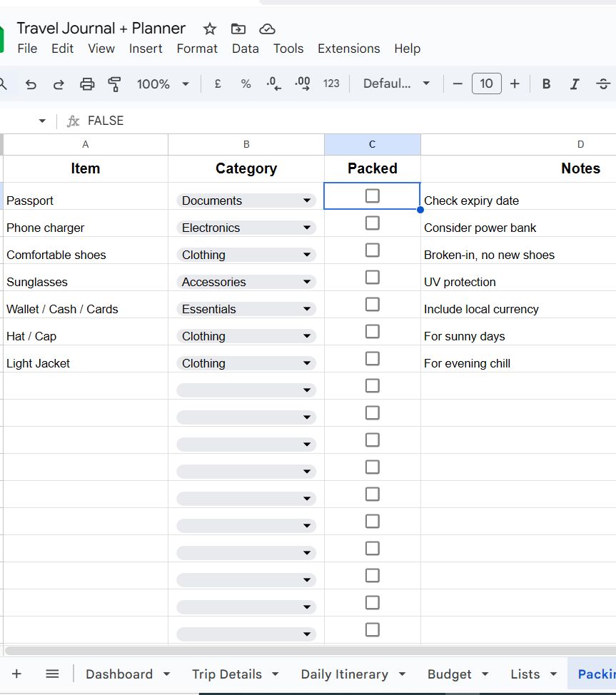Click the move to folder icon
616x695 pixels.
pyautogui.click(x=238, y=29)
